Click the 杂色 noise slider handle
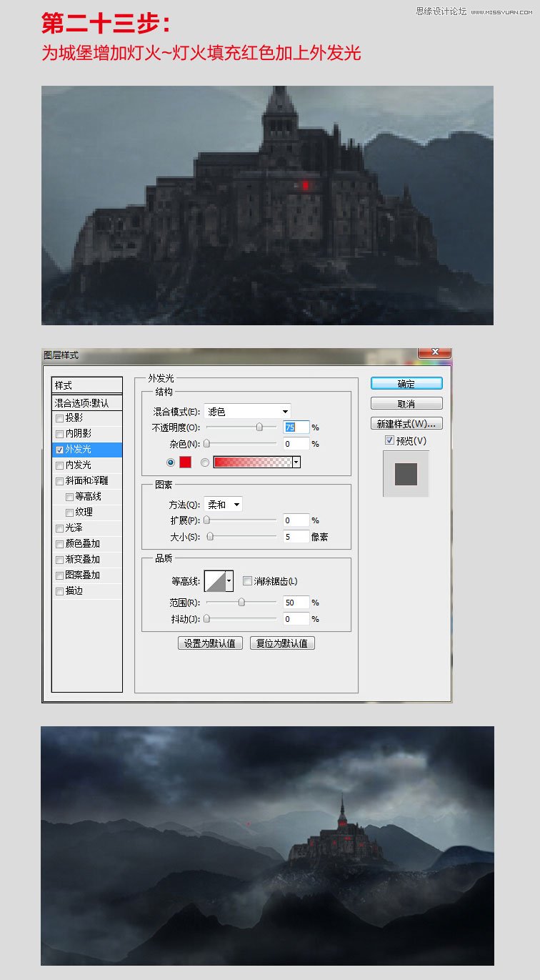This screenshot has height=980, width=540. click(x=207, y=444)
